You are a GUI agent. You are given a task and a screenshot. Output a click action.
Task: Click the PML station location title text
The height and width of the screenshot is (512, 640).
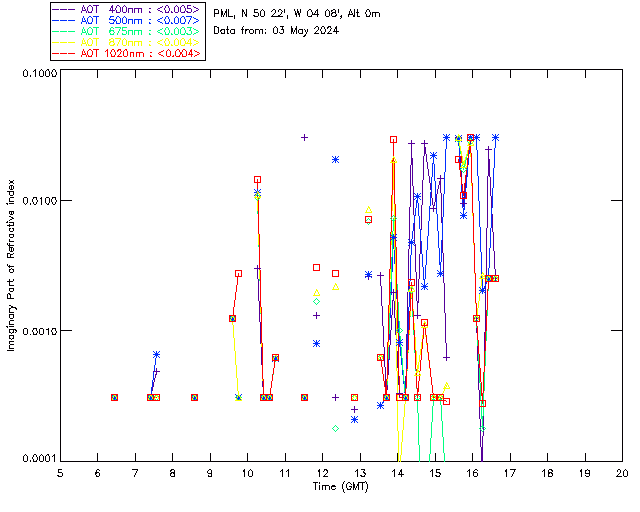297,14
